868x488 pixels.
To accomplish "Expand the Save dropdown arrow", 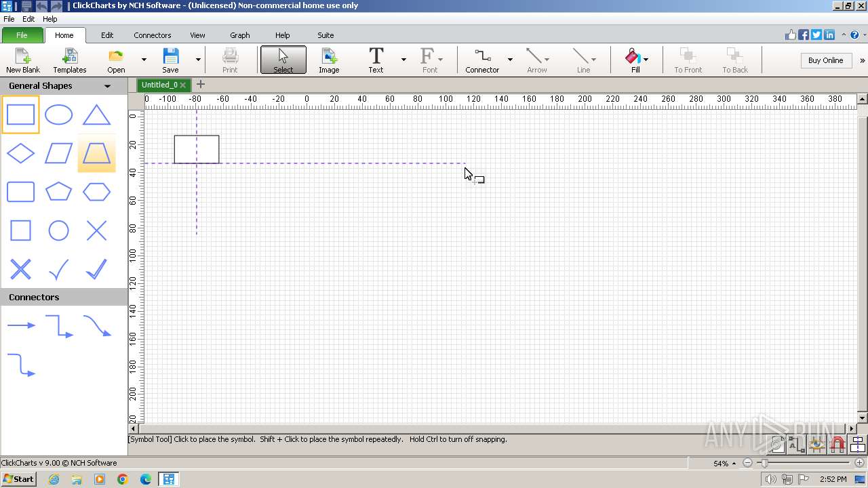I will pos(198,60).
